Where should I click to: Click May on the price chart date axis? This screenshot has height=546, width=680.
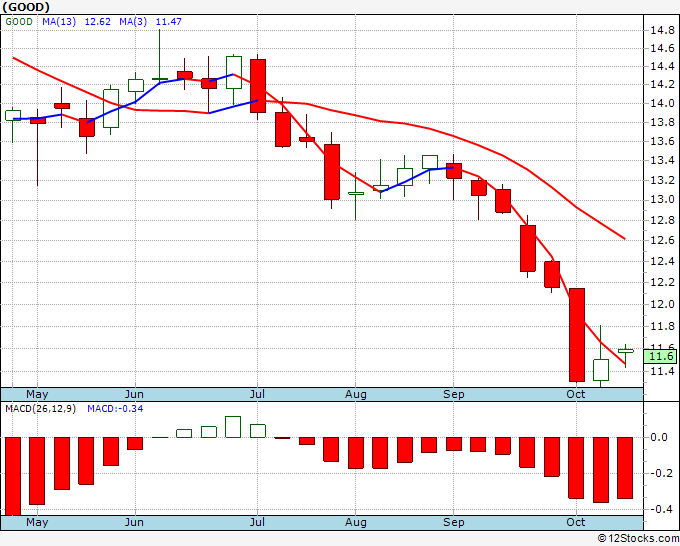(37, 394)
